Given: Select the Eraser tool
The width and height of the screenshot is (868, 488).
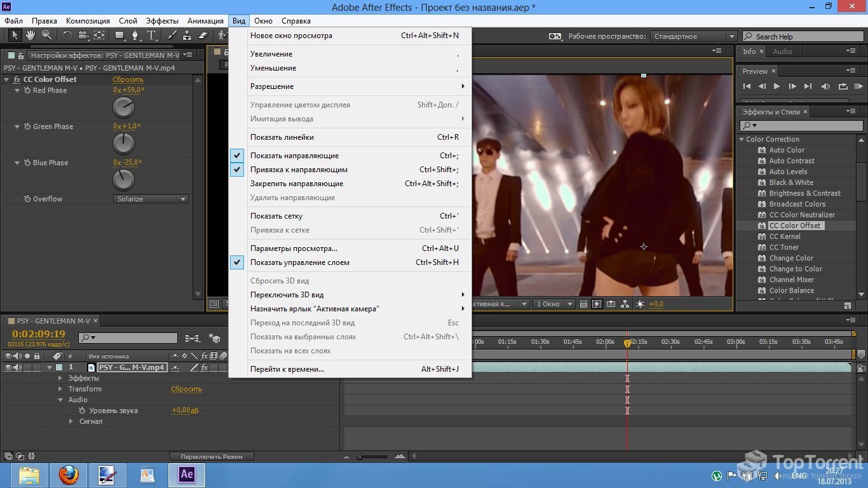Looking at the screenshot, I should point(203,36).
